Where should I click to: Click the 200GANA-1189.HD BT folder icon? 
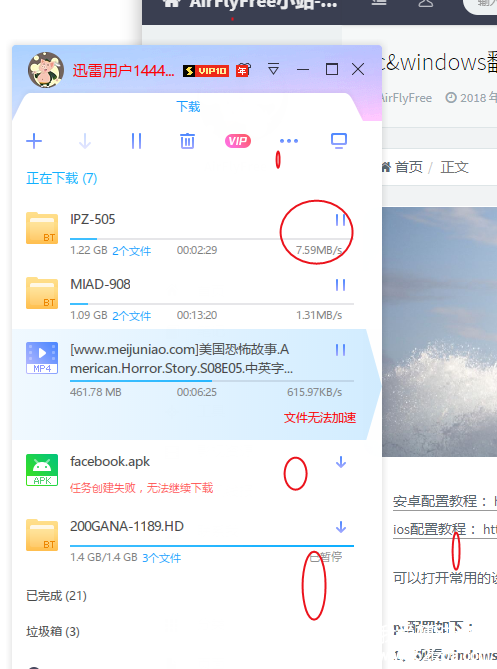pos(42,535)
